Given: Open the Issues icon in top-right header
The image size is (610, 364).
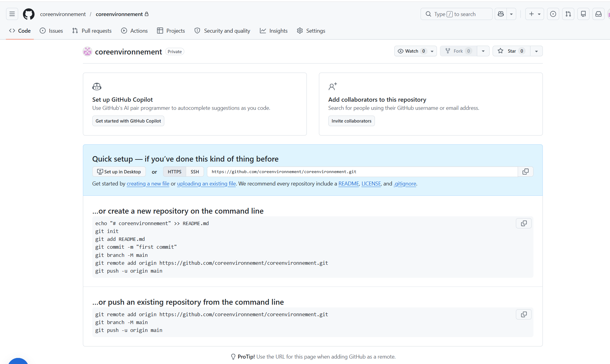Looking at the screenshot, I should [x=553, y=14].
